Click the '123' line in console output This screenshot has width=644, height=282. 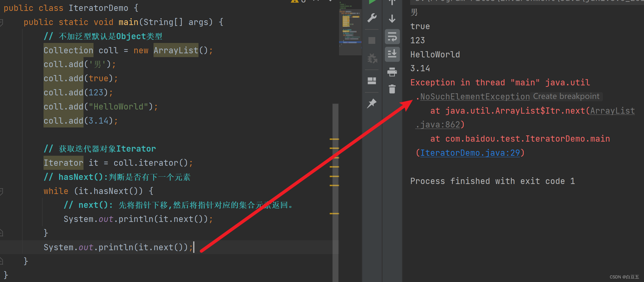pos(418,40)
